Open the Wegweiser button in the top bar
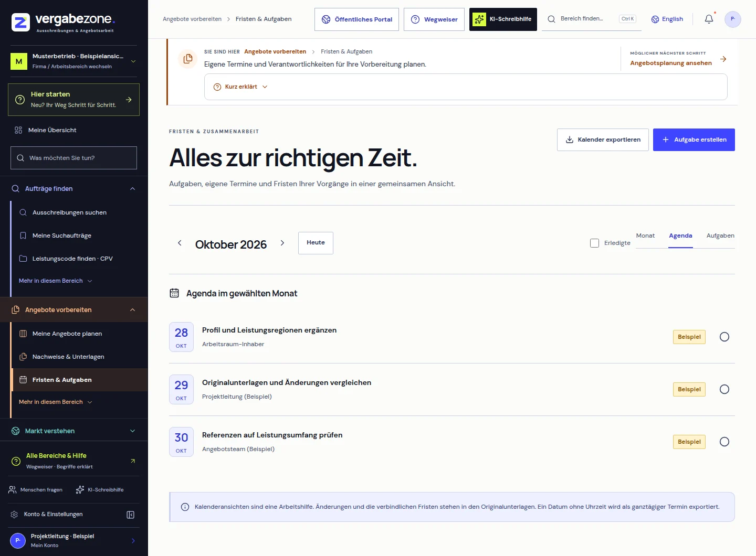This screenshot has height=556, width=756. (x=434, y=19)
